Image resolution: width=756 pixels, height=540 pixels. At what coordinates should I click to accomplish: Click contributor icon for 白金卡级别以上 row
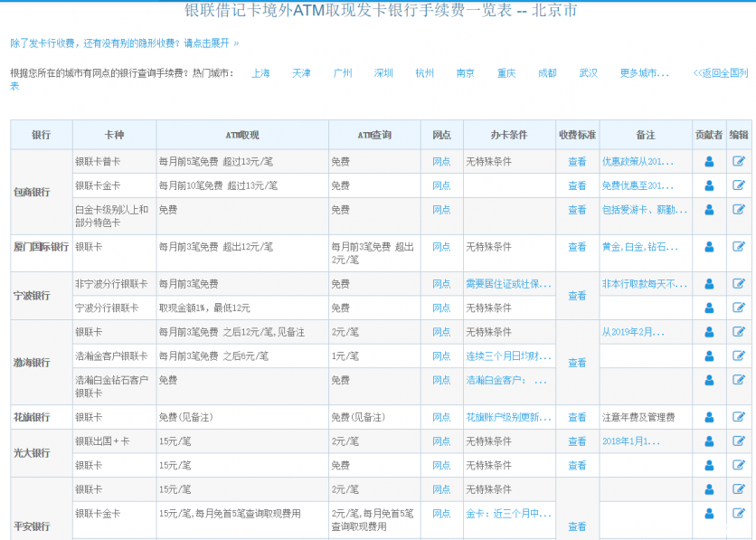[x=709, y=210]
